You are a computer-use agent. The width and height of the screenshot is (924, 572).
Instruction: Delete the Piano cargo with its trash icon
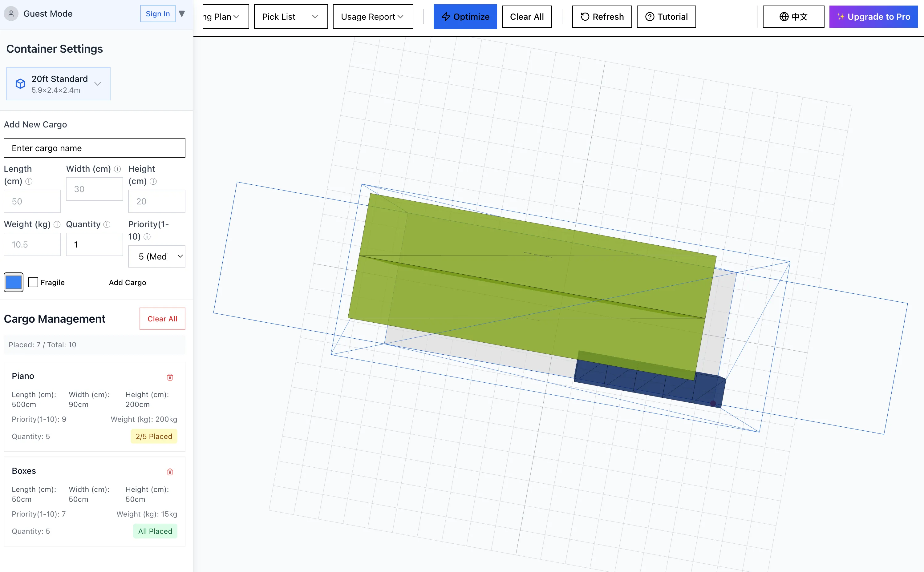tap(170, 377)
